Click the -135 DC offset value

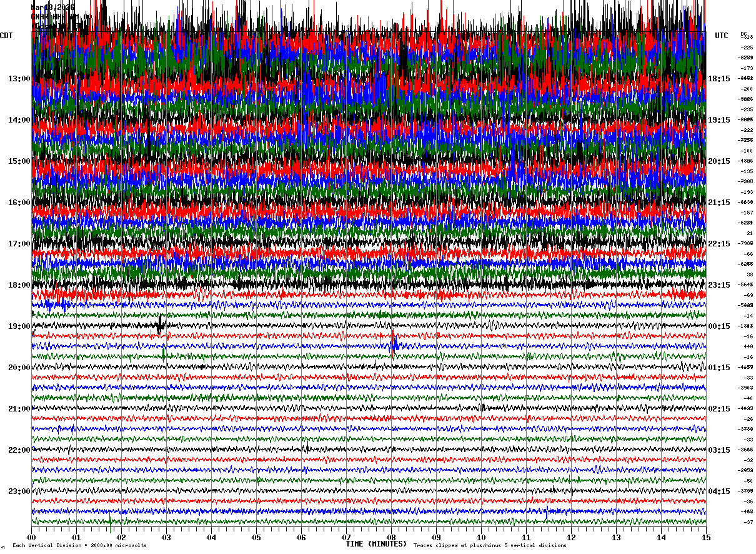747,171
